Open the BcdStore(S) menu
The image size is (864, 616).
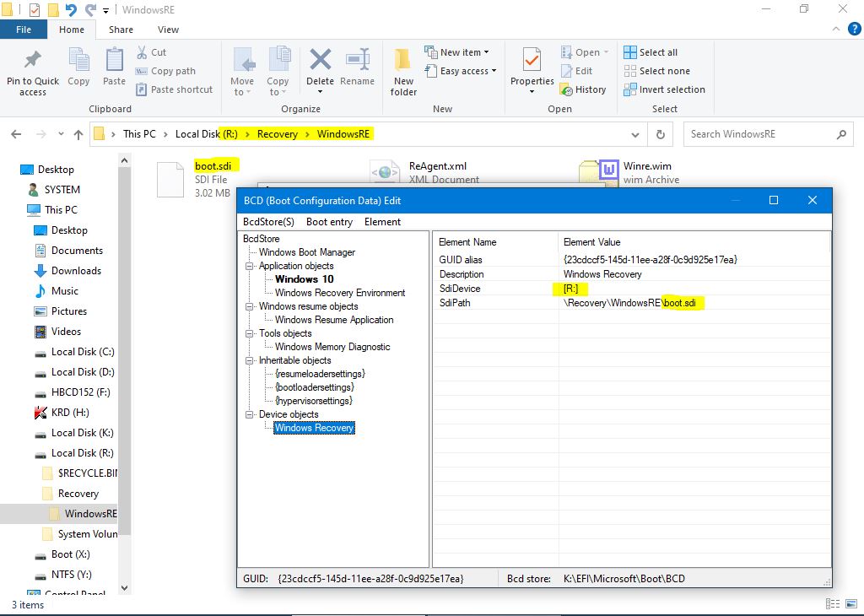[268, 222]
